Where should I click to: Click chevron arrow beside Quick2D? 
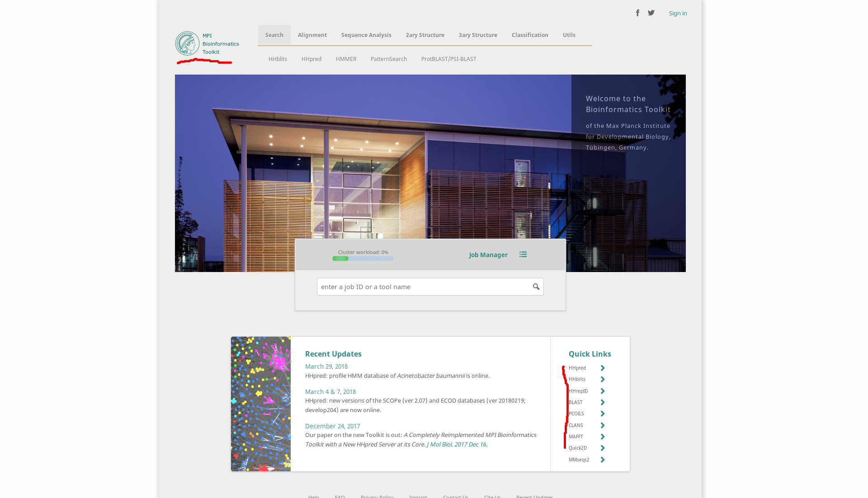[x=603, y=448]
